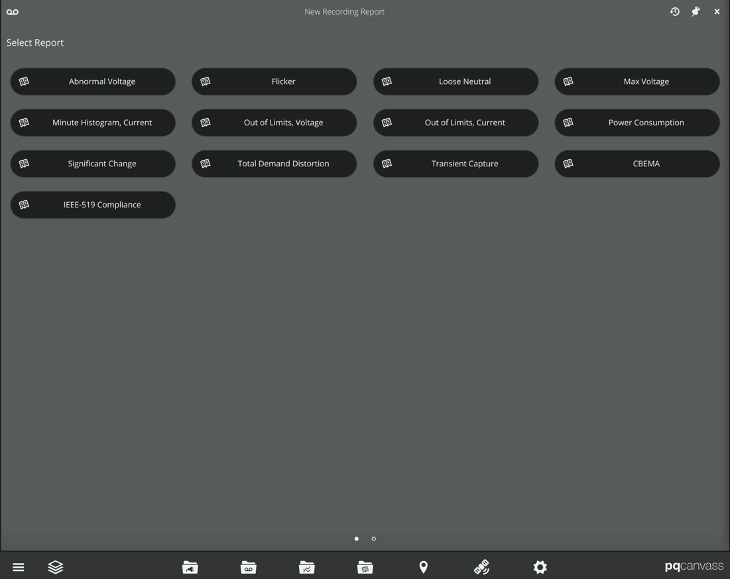Open the globe folder icon in bottom bar

click(365, 567)
